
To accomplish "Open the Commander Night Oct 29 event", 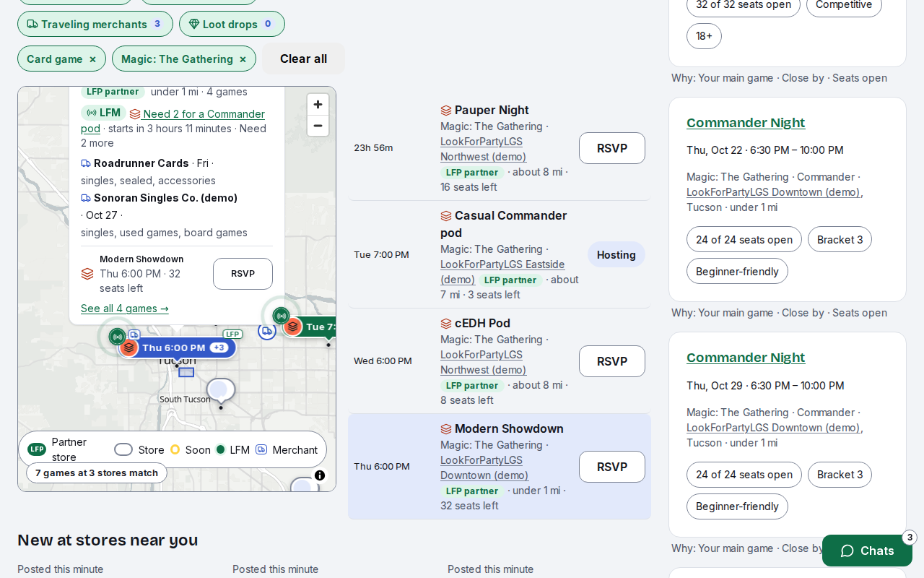I will (x=746, y=358).
